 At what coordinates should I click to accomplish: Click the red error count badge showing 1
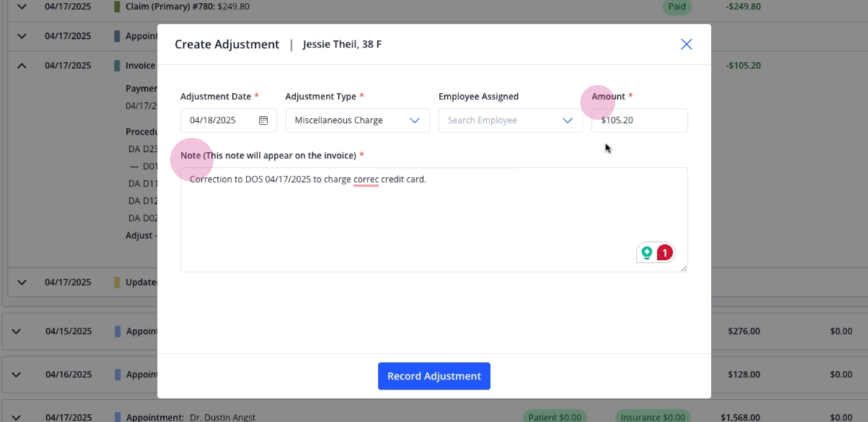click(x=665, y=253)
